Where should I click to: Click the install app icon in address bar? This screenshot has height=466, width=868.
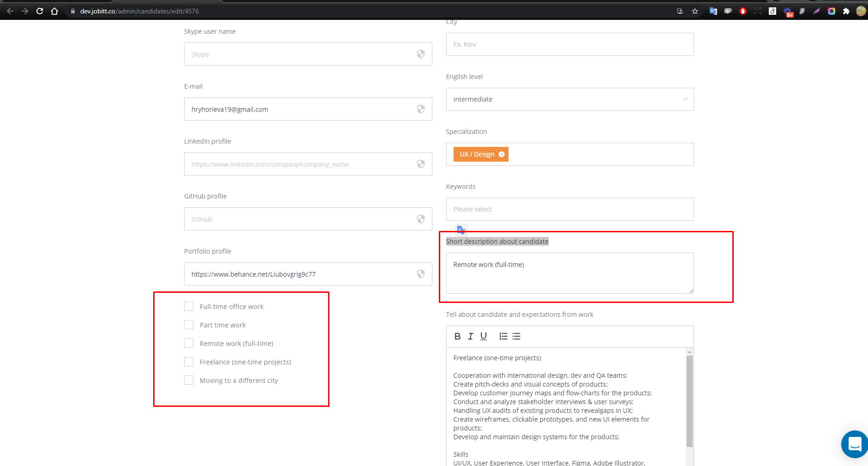[680, 11]
